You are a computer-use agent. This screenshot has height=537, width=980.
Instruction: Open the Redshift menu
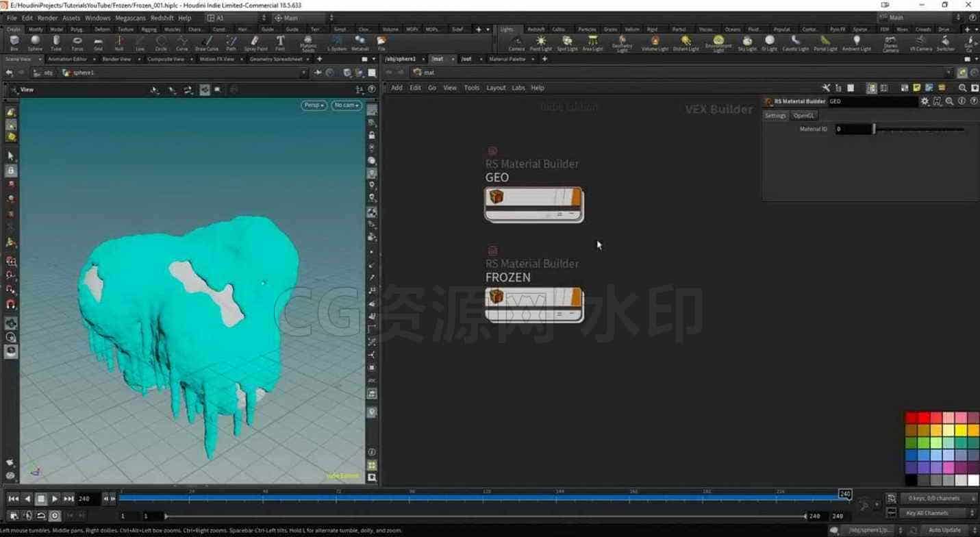coord(162,18)
